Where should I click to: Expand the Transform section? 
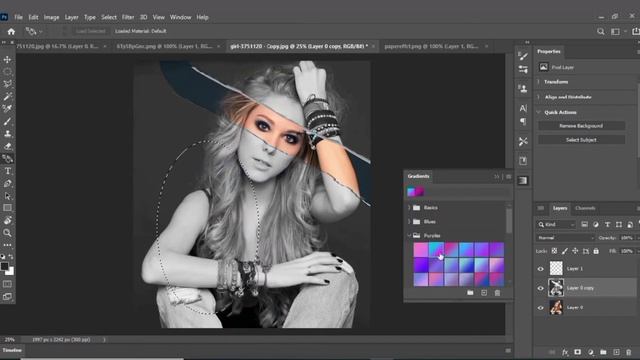click(538, 82)
